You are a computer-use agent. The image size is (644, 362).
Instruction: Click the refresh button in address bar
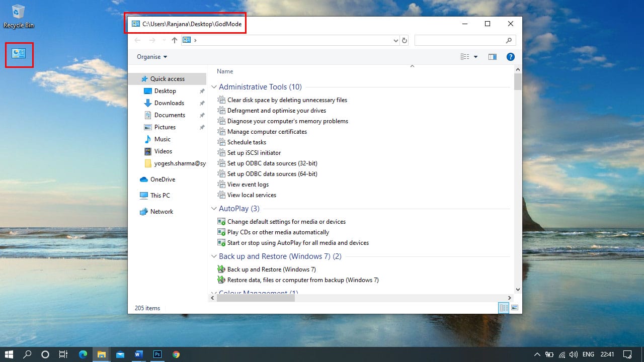405,40
